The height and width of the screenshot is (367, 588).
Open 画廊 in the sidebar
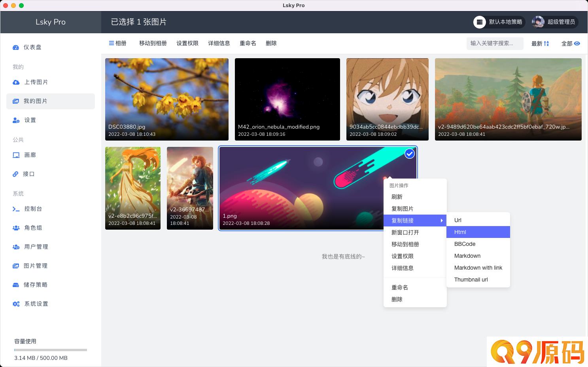pos(51,155)
